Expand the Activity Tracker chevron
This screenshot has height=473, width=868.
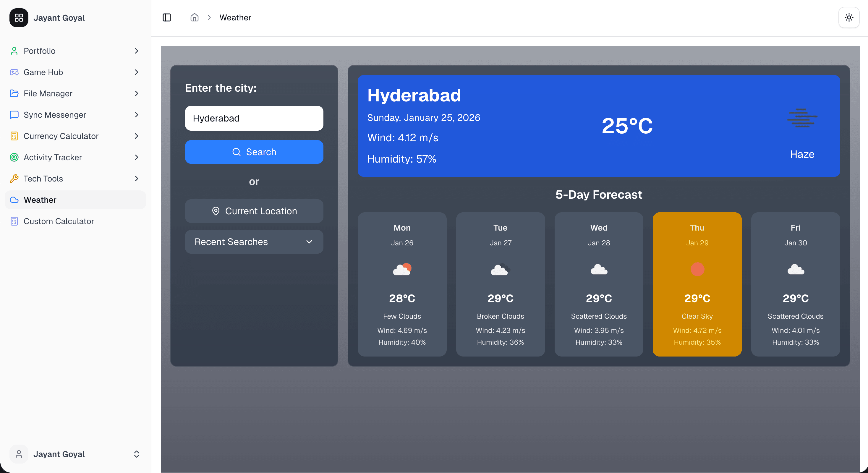[x=137, y=157]
